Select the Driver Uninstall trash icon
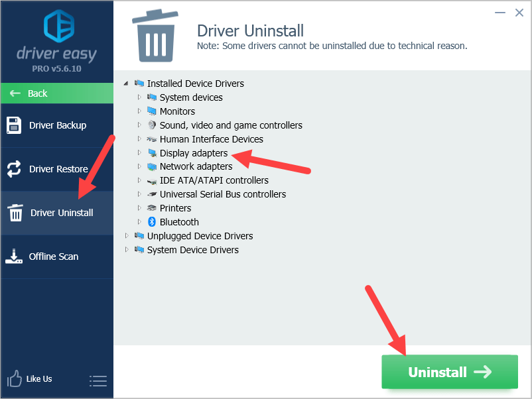Viewport: 532px width, 399px height. pos(14,212)
